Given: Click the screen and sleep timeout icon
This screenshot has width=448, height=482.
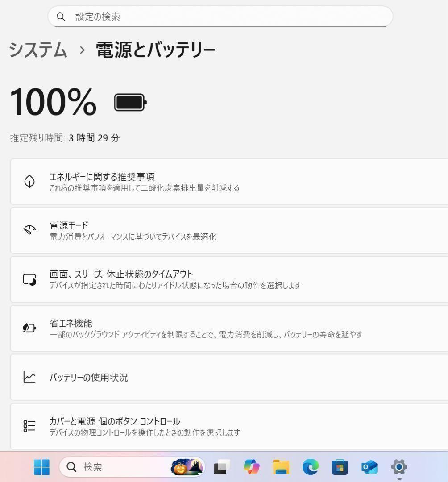Looking at the screenshot, I should pyautogui.click(x=29, y=279).
